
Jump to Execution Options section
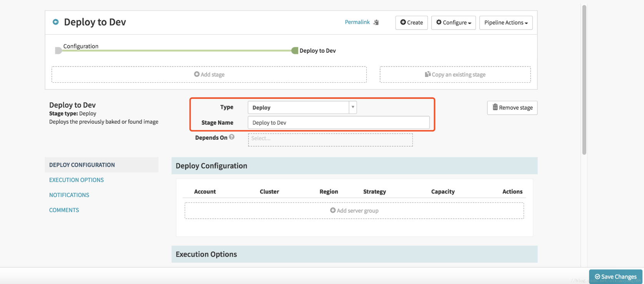click(77, 180)
